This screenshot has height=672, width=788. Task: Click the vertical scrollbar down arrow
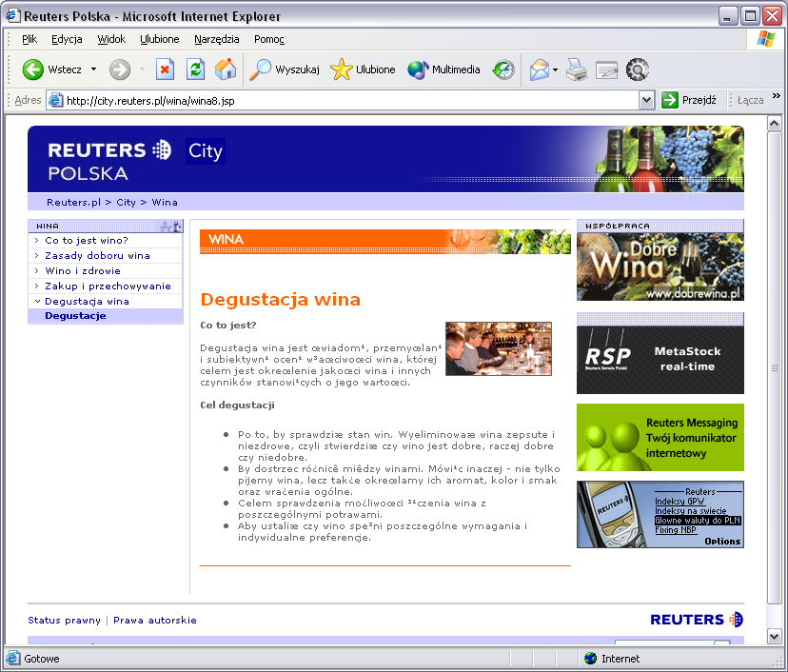[775, 636]
